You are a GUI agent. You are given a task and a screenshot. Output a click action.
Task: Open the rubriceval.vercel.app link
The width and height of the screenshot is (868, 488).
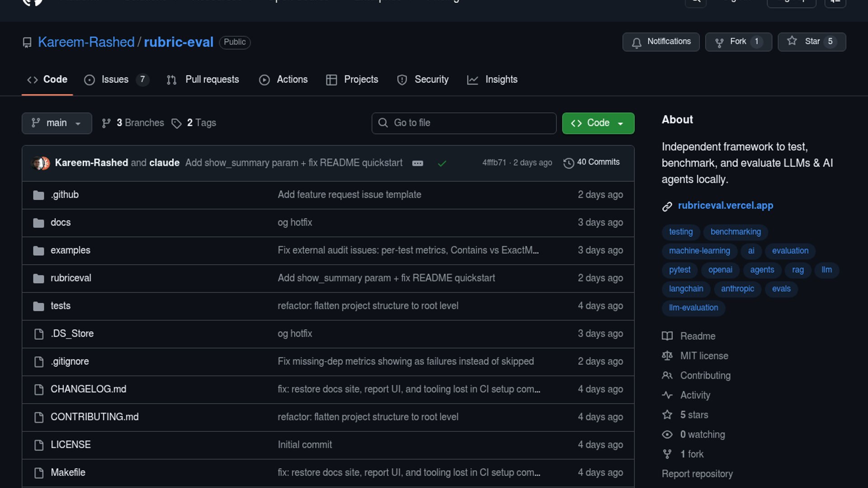click(x=725, y=206)
